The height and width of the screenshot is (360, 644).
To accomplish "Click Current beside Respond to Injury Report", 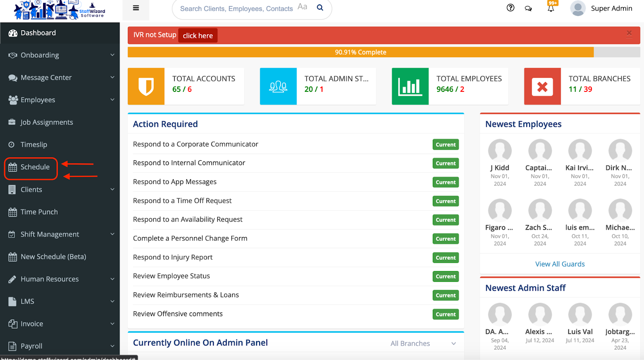I will point(446,258).
